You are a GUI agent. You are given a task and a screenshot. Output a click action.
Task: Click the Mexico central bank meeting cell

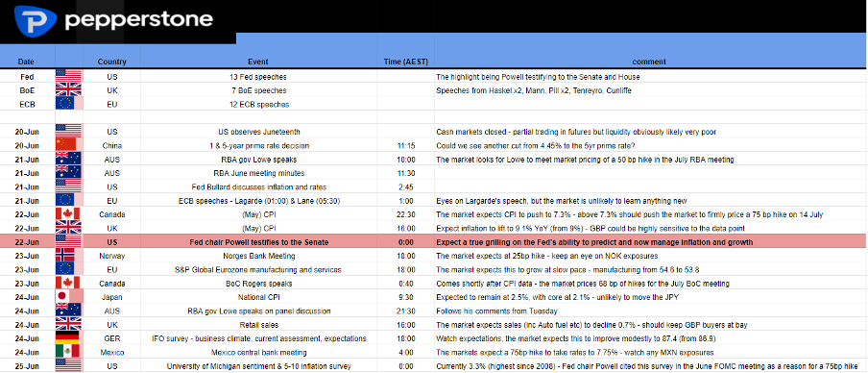[258, 352]
